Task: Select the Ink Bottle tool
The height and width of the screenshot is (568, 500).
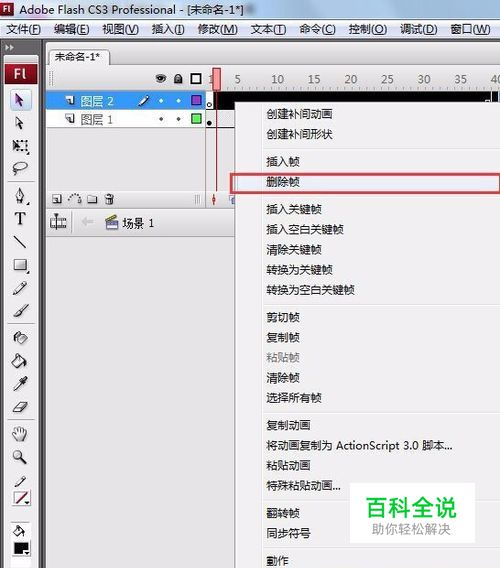Action: (20, 338)
